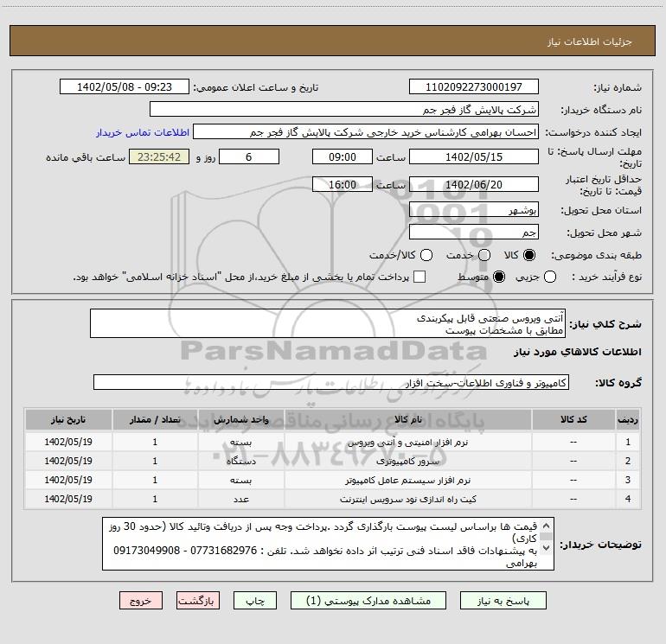Click the ردیف column header

click(628, 419)
